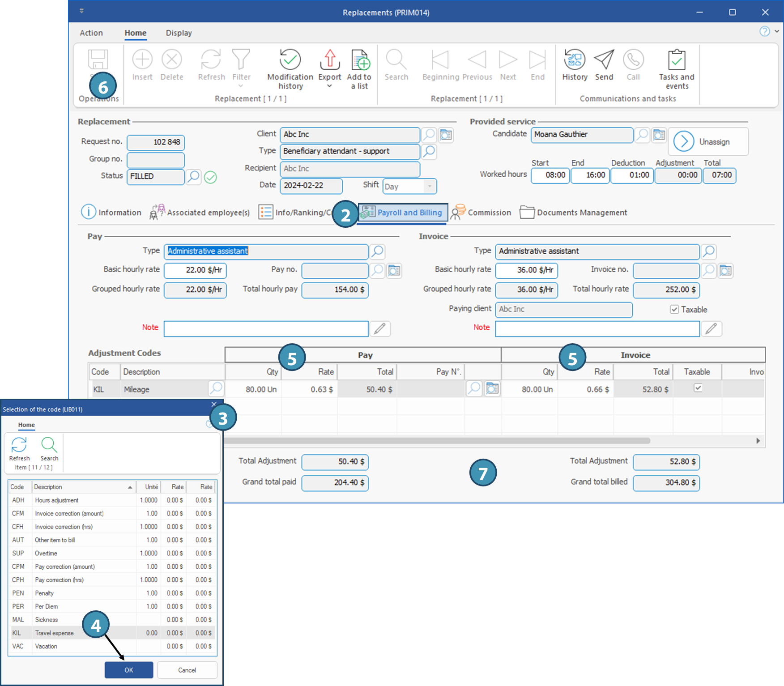
Task: Open Tasks and events
Action: 676,60
